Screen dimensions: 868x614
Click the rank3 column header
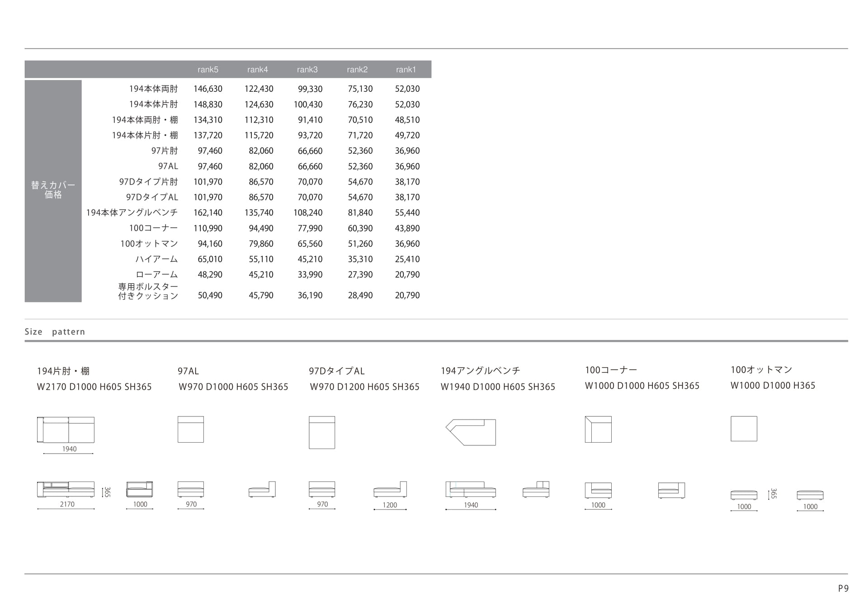(307, 70)
